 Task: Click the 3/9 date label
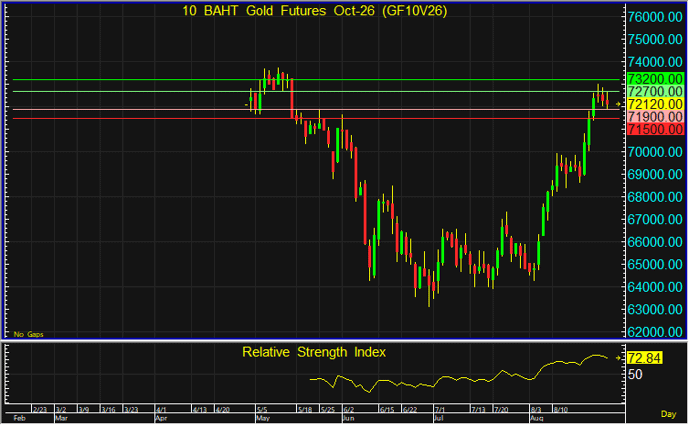coord(84,410)
